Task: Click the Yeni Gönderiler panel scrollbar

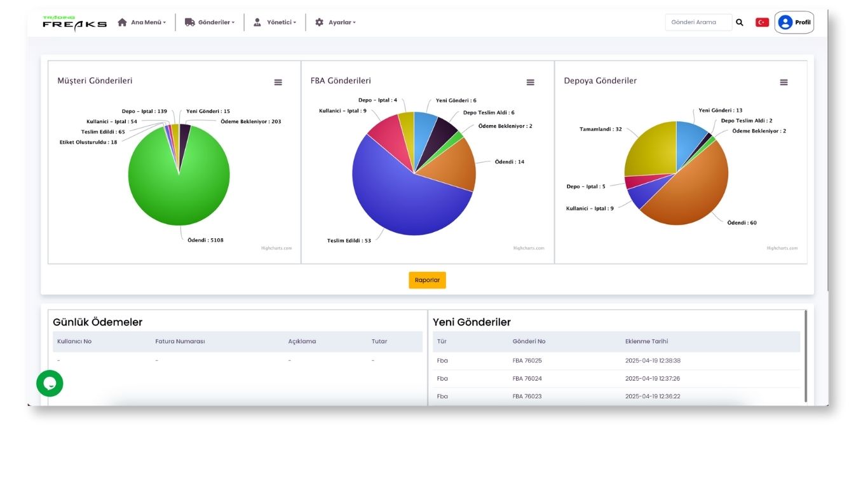Action: point(806,356)
